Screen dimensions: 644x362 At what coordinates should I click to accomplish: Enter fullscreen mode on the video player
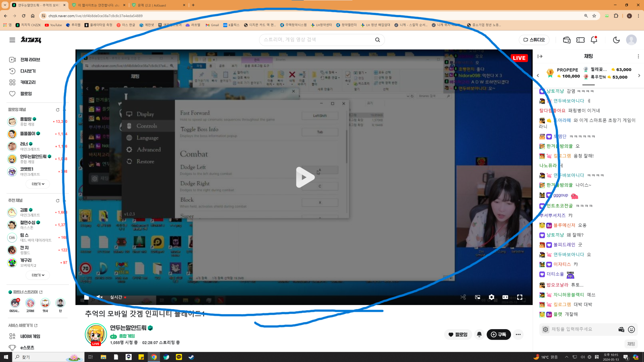(x=520, y=297)
